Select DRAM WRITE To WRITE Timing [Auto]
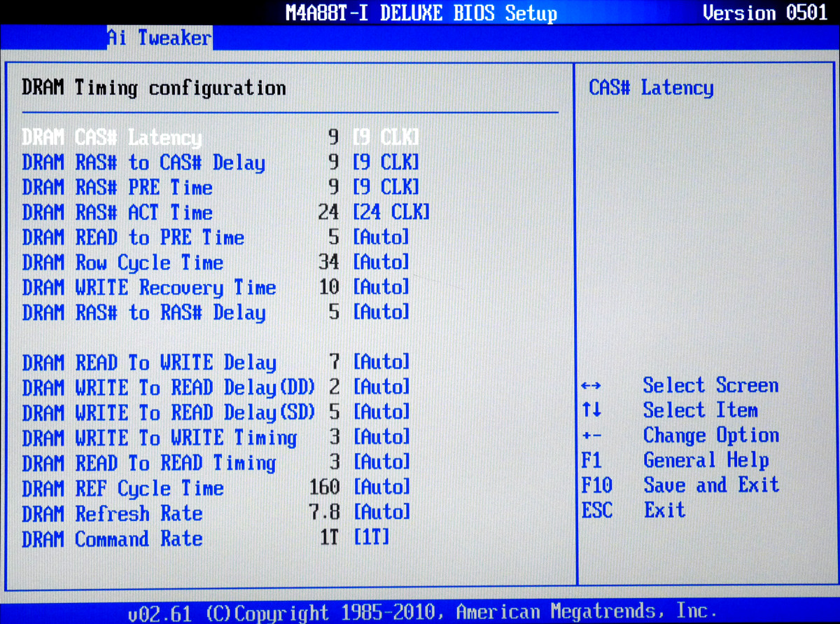 [x=381, y=438]
